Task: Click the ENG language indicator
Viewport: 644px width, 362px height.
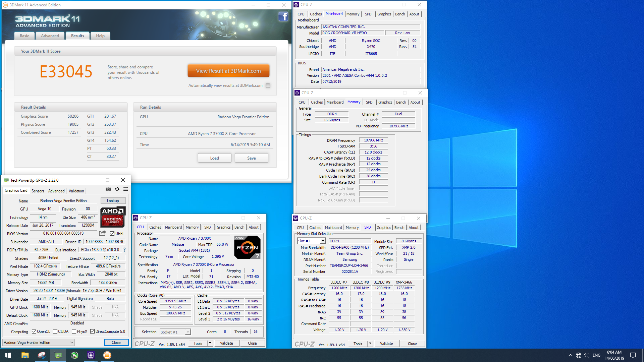Action: 596,355
